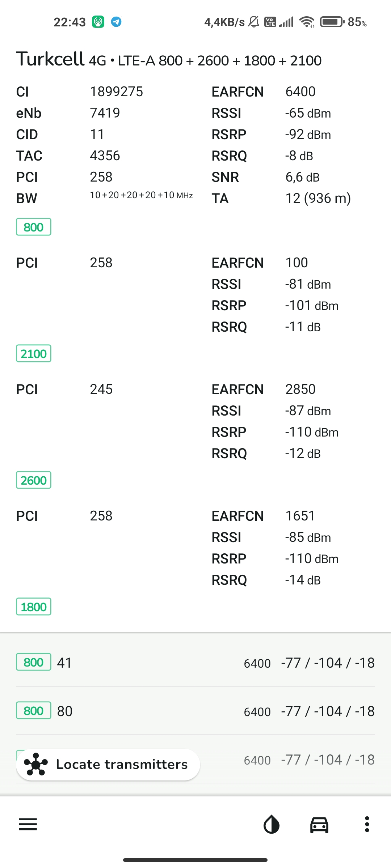Tap the CI value 1899275
This screenshot has height=868, width=391.
click(117, 92)
